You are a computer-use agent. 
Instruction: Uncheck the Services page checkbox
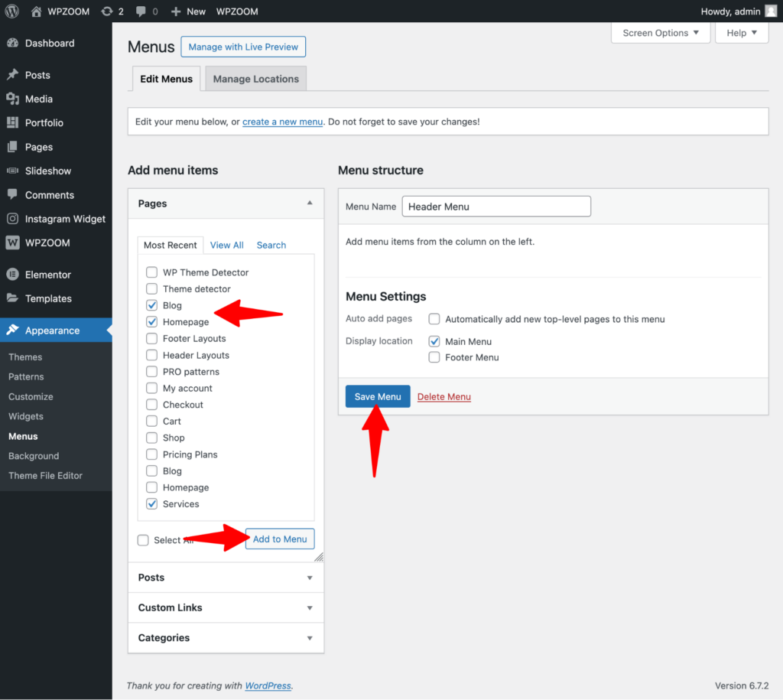click(x=151, y=504)
